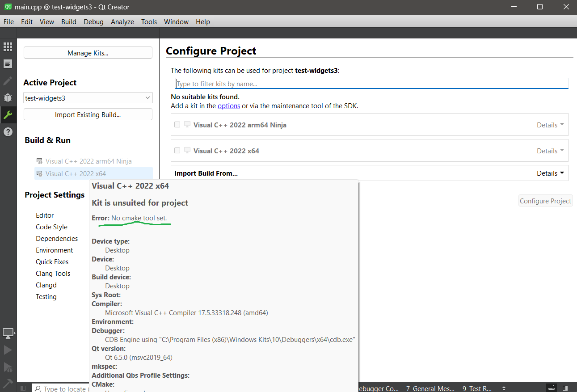This screenshot has height=392, width=577.
Task: Open Environment project settings
Action: click(54, 250)
